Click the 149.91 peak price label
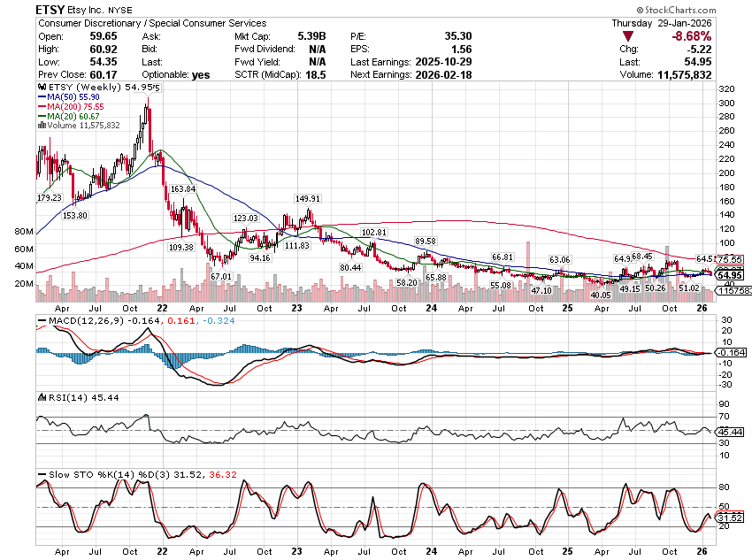The height and width of the screenshot is (560, 752). 307,199
